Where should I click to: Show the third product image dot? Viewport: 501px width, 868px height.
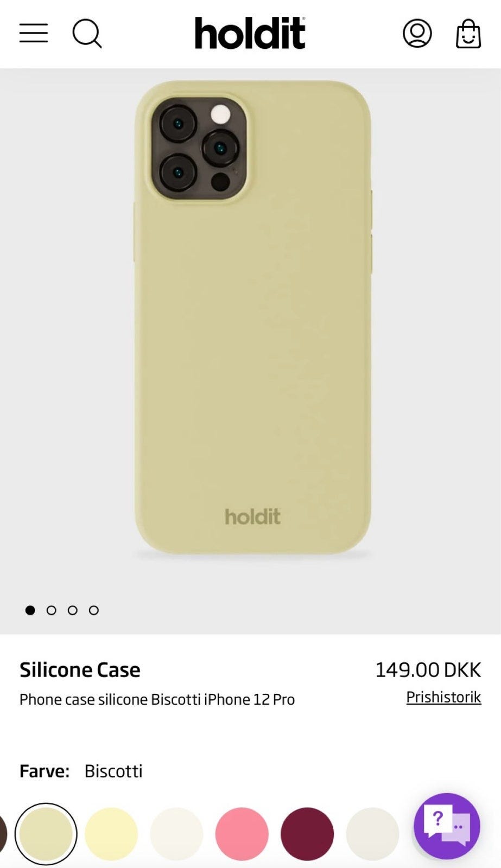click(x=73, y=610)
